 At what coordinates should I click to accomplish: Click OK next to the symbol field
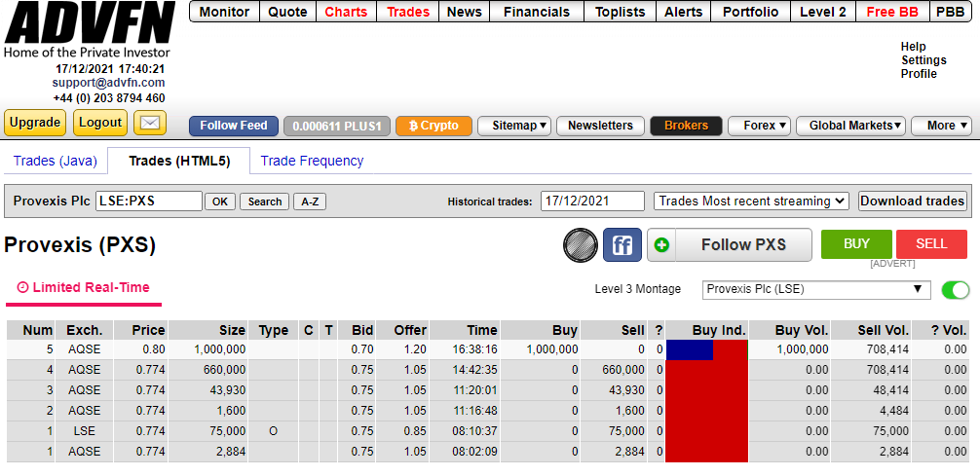coord(220,201)
